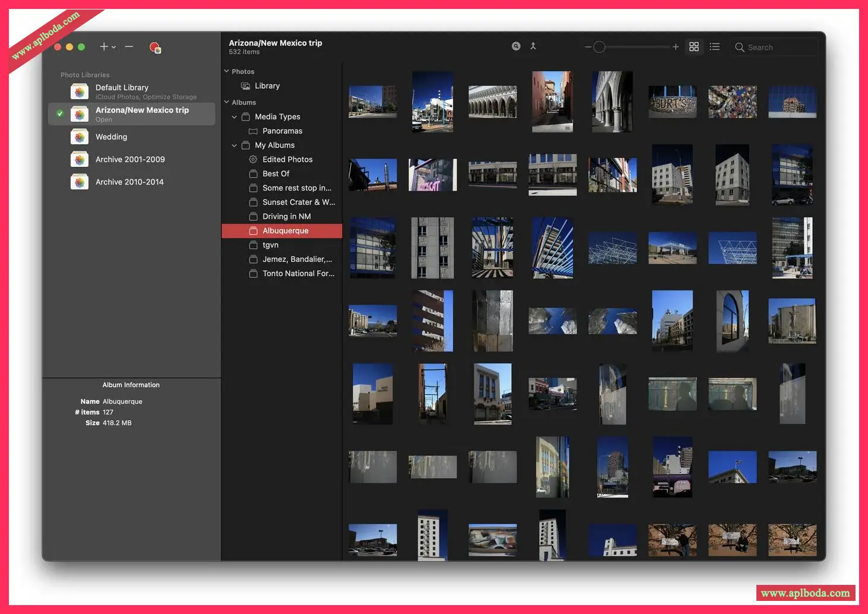Select the Burt's sign photo thumbnail
This screenshot has width=868, height=614.
click(672, 102)
